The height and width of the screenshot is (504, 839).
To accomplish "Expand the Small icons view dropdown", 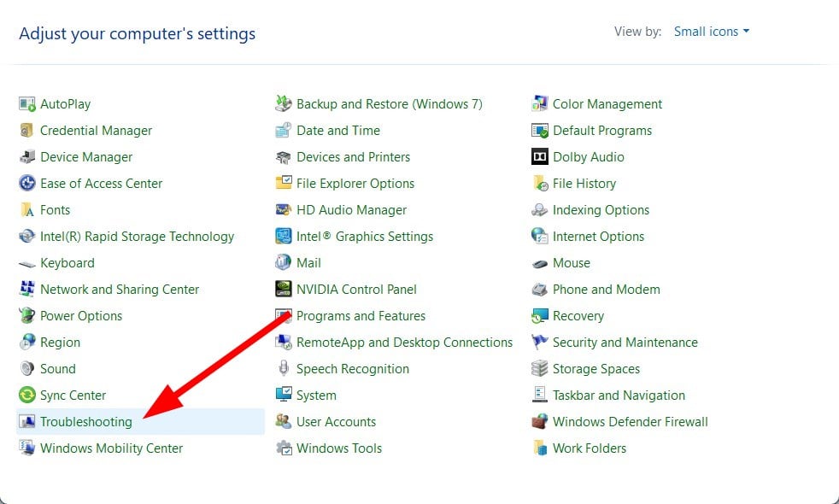I will click(711, 32).
